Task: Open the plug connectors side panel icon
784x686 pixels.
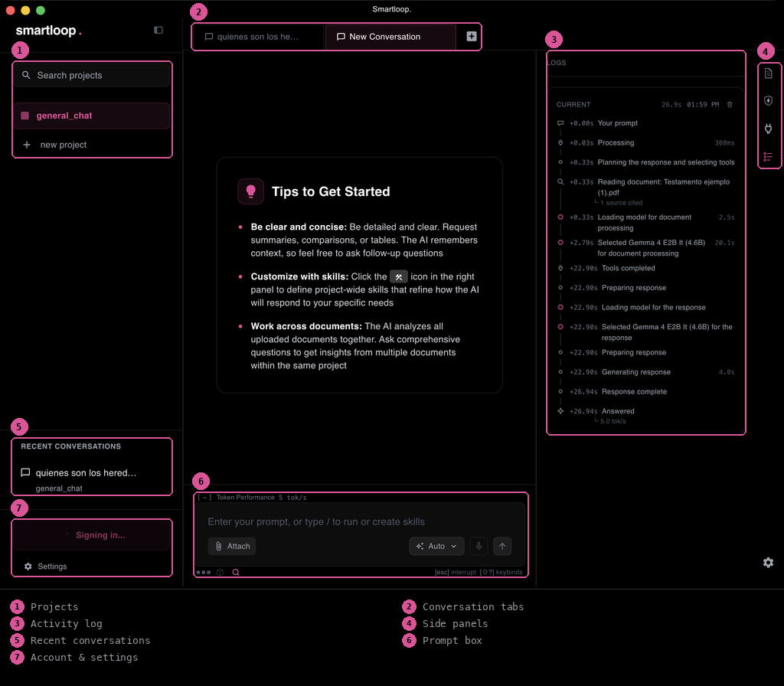Action: (x=769, y=129)
